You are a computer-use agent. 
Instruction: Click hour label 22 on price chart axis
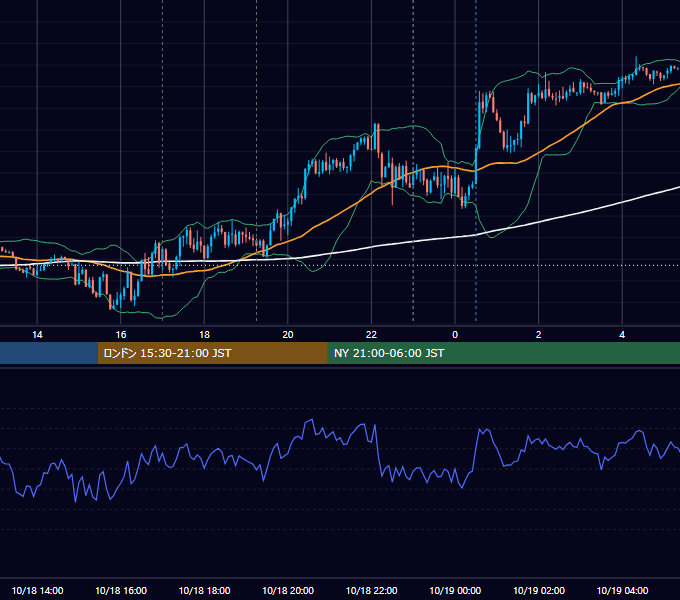coord(371,334)
